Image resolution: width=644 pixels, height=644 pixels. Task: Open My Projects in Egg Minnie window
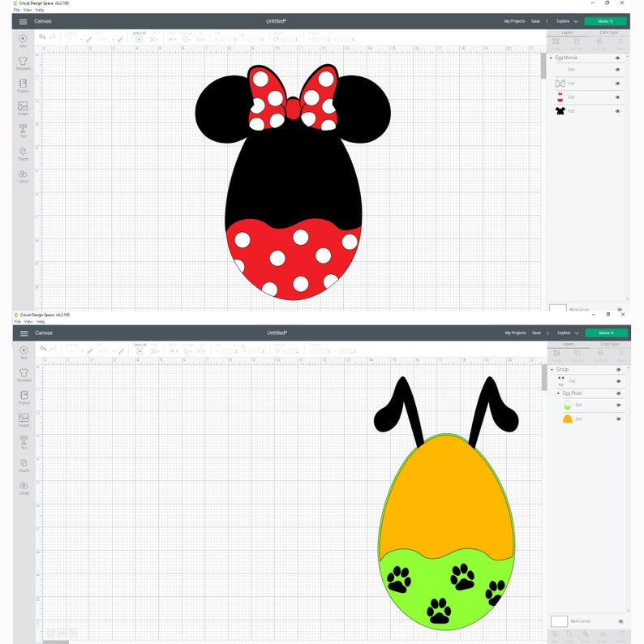(x=514, y=21)
